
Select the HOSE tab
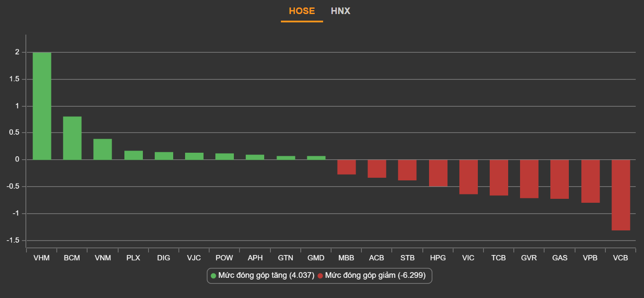(x=302, y=11)
